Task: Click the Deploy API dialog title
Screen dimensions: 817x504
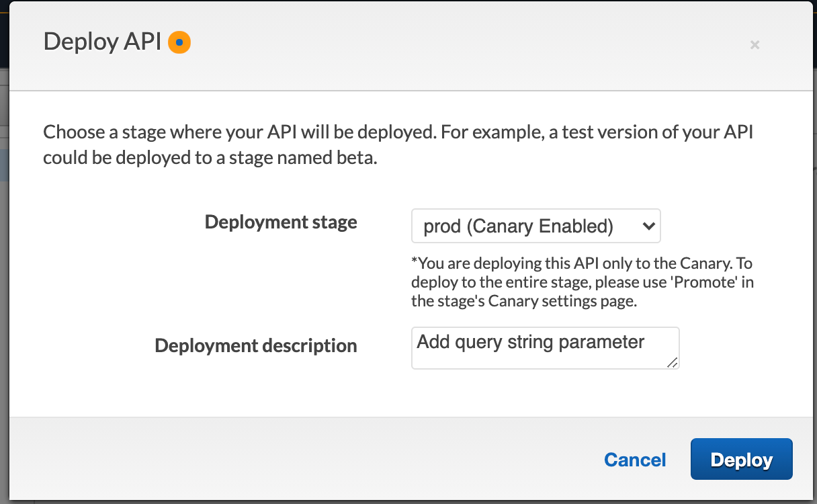Action: (102, 42)
